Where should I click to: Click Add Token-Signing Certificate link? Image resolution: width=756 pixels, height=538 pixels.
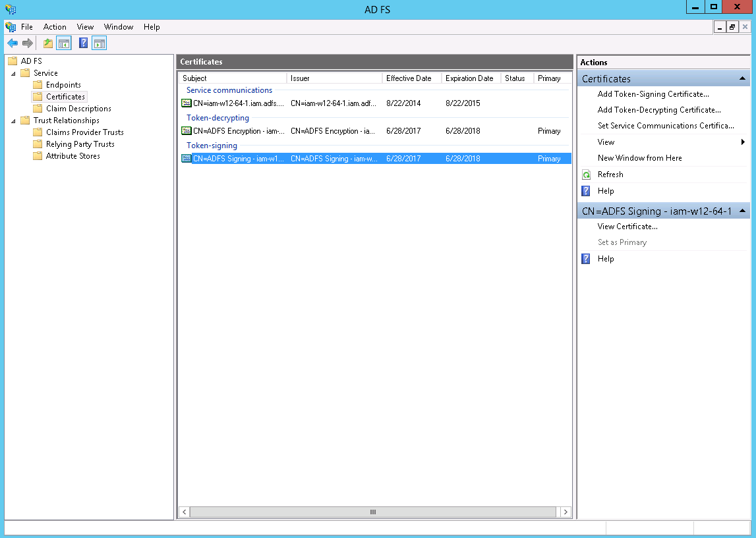click(653, 94)
